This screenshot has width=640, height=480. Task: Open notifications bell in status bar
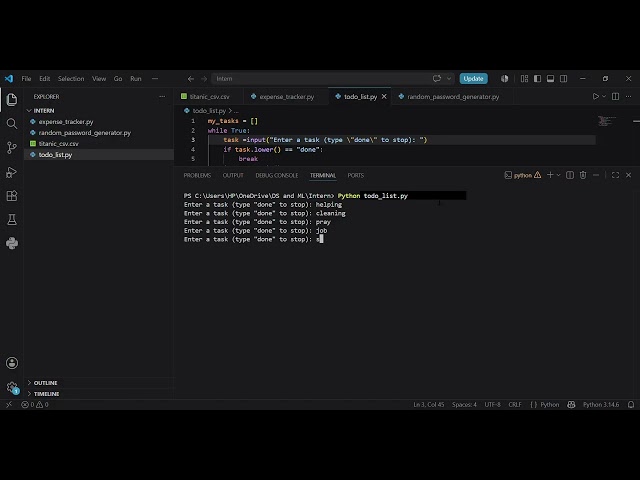pos(631,404)
